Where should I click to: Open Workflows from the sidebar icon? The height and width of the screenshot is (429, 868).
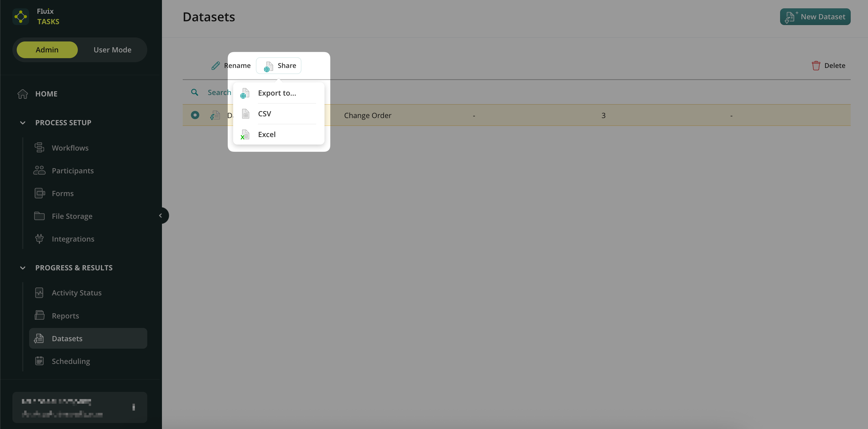(x=39, y=148)
